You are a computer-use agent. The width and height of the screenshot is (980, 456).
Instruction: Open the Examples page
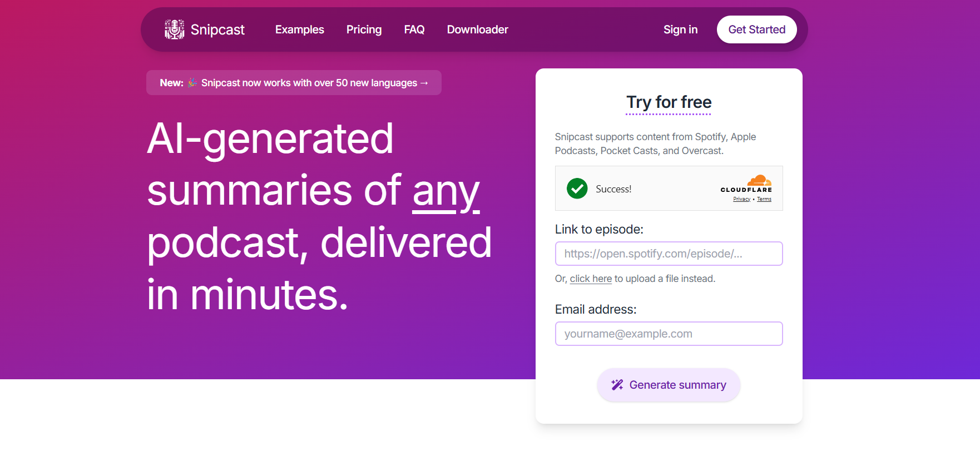(x=300, y=29)
